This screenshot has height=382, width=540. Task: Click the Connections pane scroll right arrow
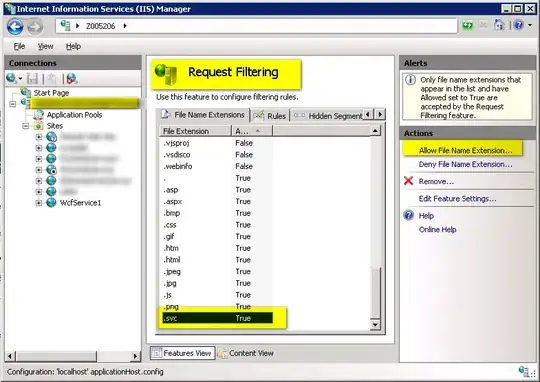point(135,356)
